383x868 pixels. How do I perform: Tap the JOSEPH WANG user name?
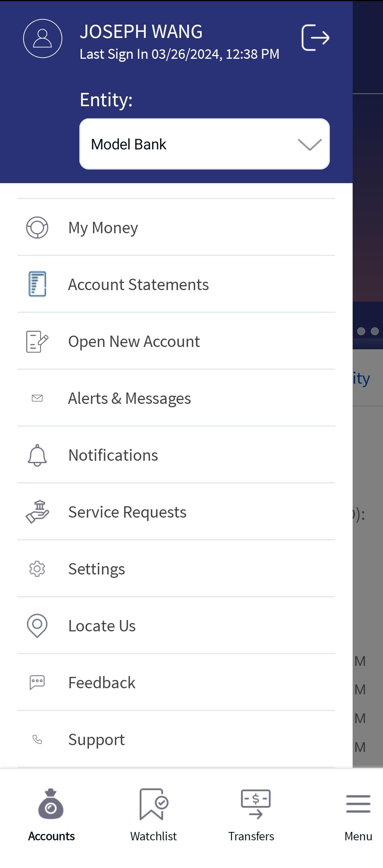[141, 32]
